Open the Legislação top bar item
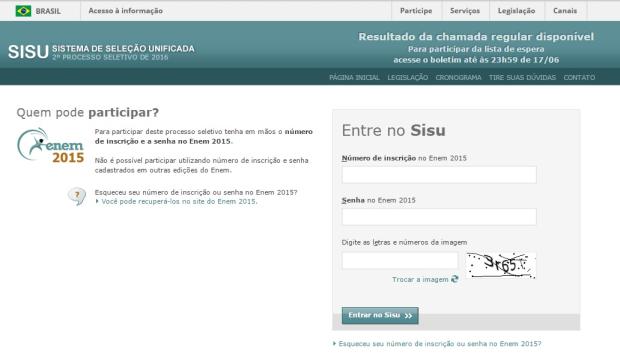The height and width of the screenshot is (363, 620). [516, 11]
